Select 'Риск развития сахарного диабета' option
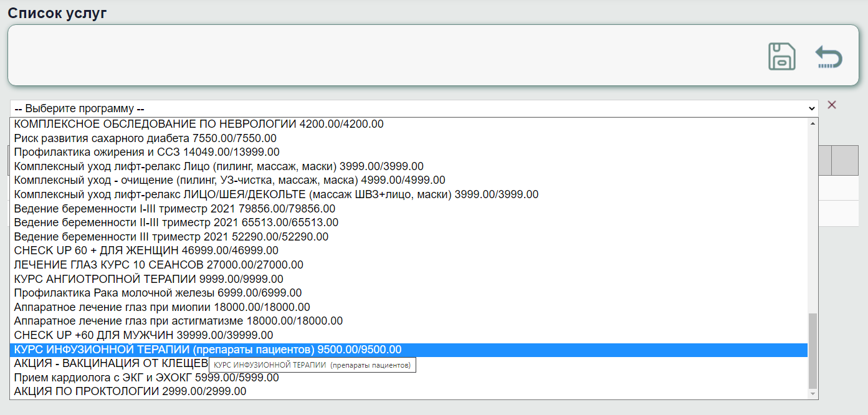868x415 pixels. click(145, 138)
